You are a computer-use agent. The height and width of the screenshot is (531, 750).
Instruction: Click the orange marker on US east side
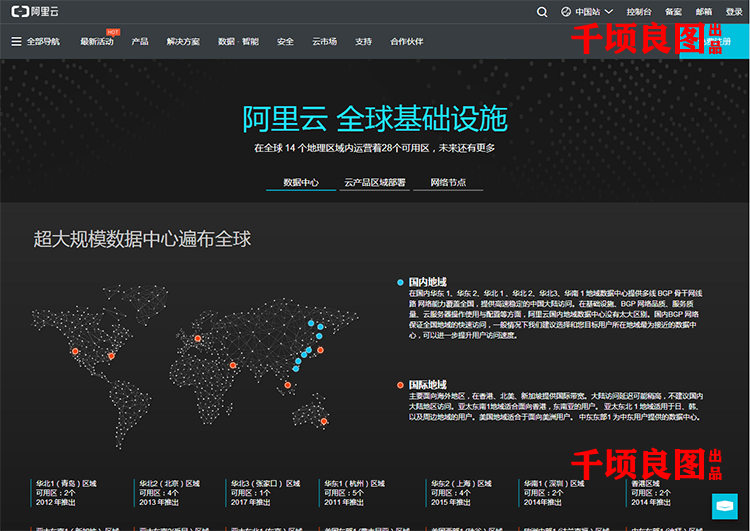tap(111, 356)
